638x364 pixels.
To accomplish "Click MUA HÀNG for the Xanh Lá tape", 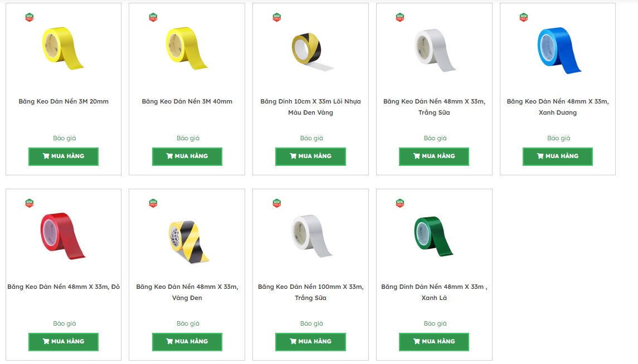I will point(434,342).
